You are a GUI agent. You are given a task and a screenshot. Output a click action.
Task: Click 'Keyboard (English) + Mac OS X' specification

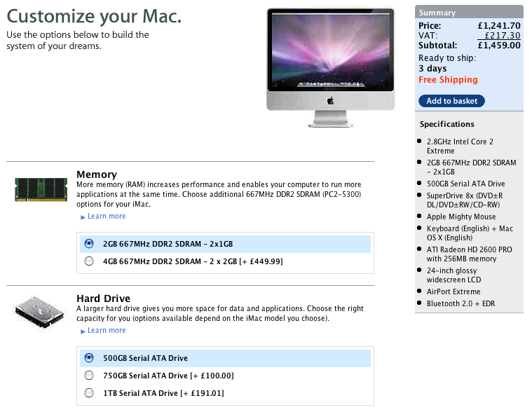470,233
